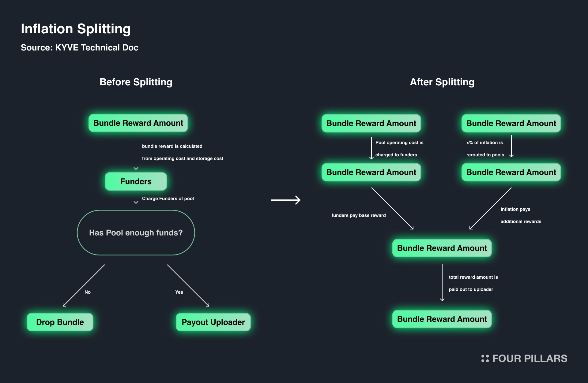Click the "Yes" branch label
Screen dimensions: 588x383
pos(179,292)
